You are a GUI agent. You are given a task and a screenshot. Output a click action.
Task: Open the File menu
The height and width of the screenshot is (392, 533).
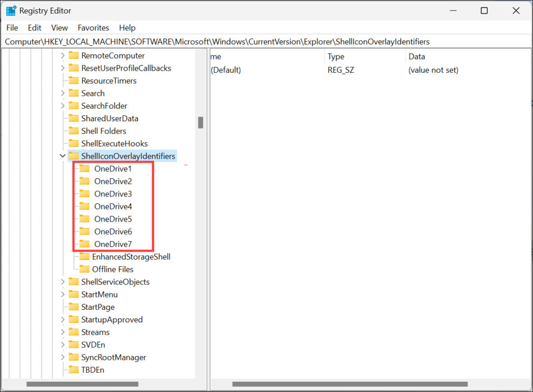[12, 28]
